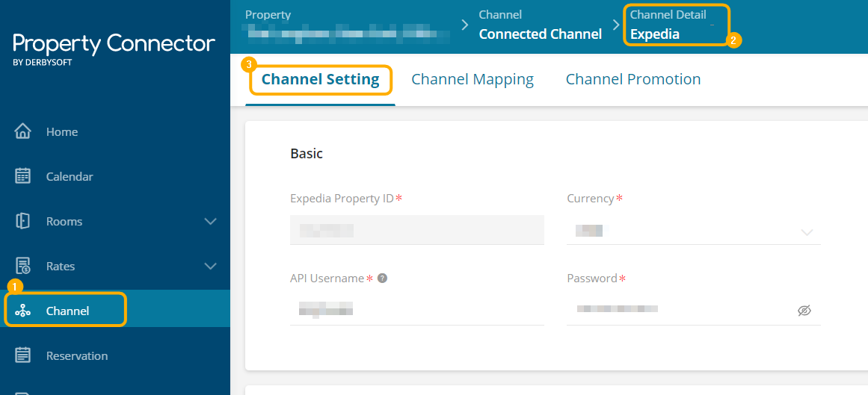The image size is (868, 395).
Task: Go to Connected Channel breadcrumb
Action: coord(540,34)
